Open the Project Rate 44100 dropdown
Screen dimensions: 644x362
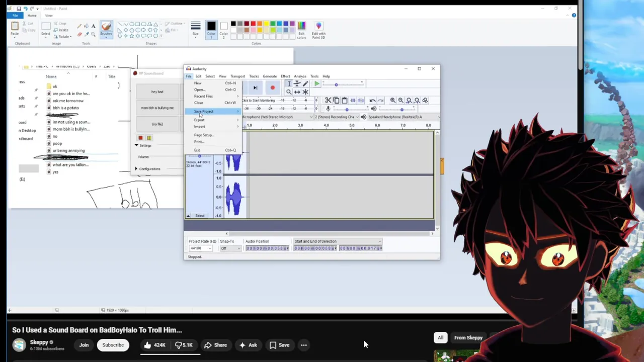click(201, 248)
